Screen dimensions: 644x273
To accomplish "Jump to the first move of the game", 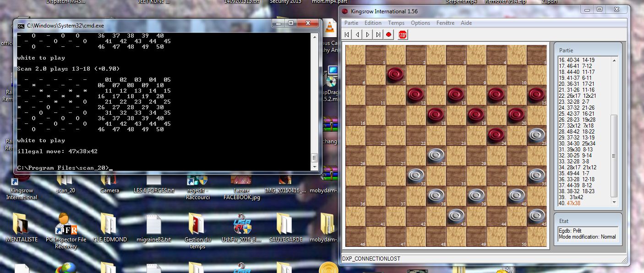I will click(347, 34).
